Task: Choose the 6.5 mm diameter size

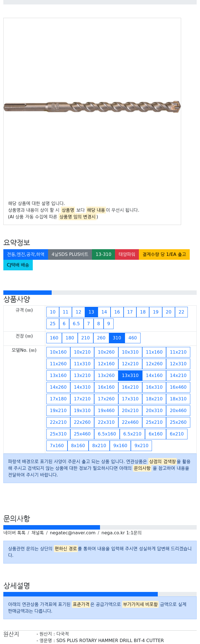Action: tap(76, 324)
